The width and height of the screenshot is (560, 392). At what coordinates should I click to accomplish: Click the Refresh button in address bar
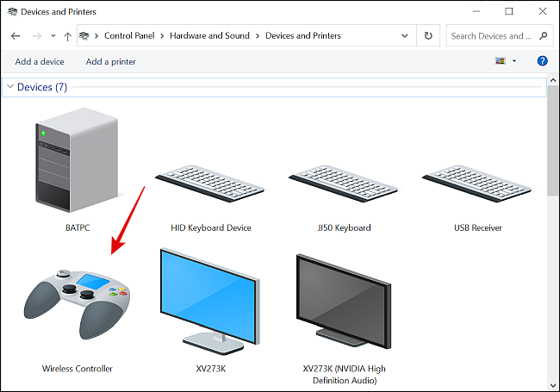[x=428, y=35]
